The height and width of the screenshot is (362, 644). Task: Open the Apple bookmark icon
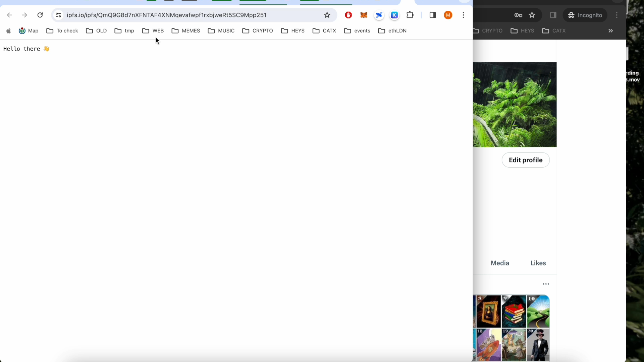[9, 31]
